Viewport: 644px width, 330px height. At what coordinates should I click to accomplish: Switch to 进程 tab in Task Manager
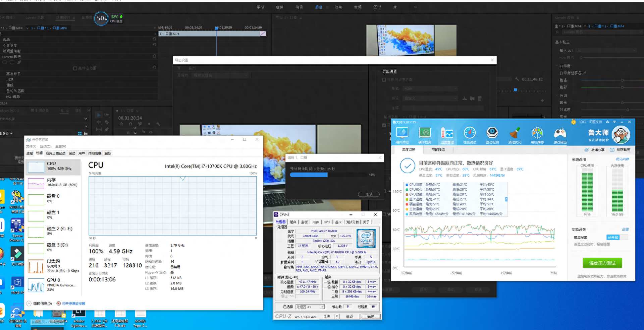30,153
